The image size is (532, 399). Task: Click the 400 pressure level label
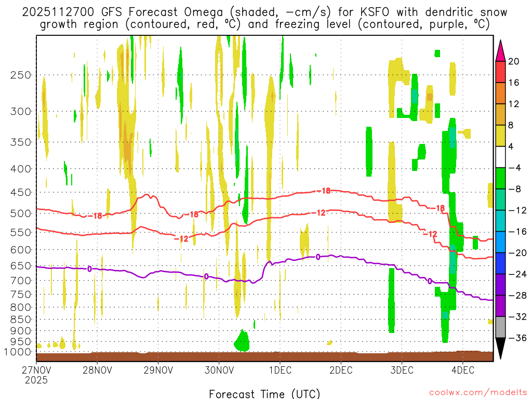(21, 169)
